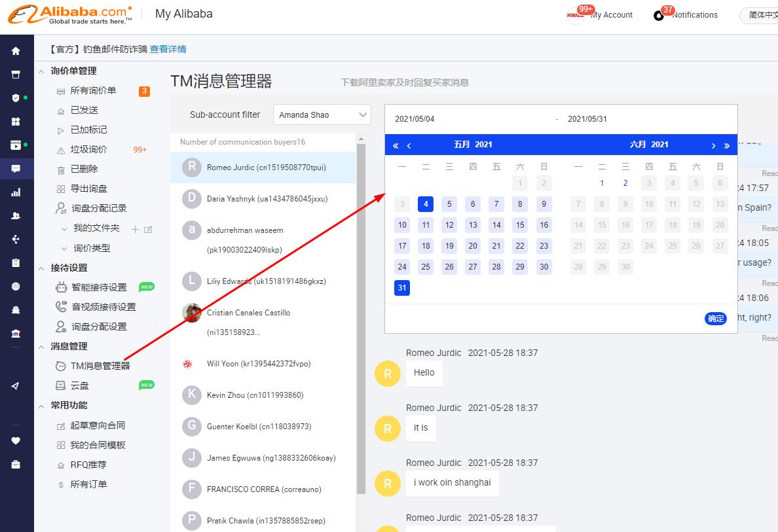Open the 云盘 menu item

[79, 385]
